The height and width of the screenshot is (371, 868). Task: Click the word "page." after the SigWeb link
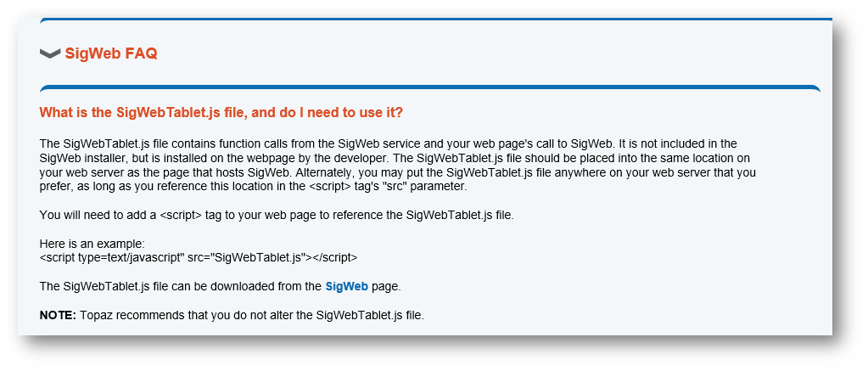pos(386,287)
